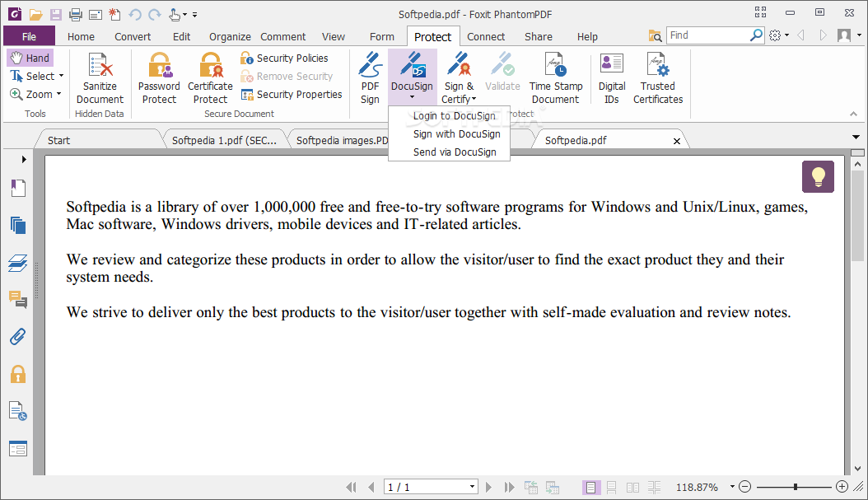Go to next page arrow
The height and width of the screenshot is (500, 868).
coord(488,488)
